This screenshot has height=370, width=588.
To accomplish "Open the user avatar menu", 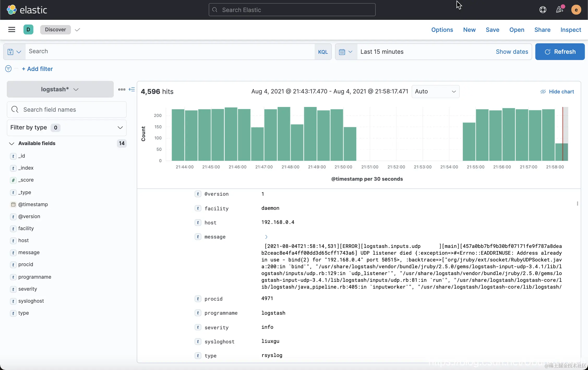I will [x=576, y=10].
